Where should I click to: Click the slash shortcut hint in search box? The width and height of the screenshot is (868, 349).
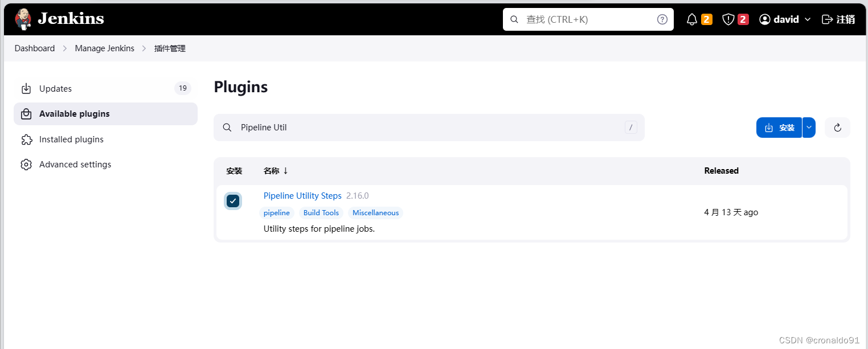(x=630, y=128)
